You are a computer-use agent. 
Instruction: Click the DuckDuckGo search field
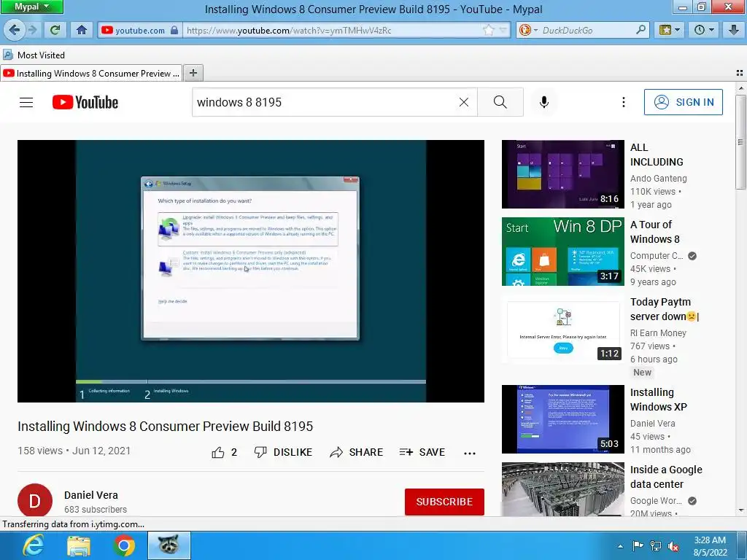587,31
